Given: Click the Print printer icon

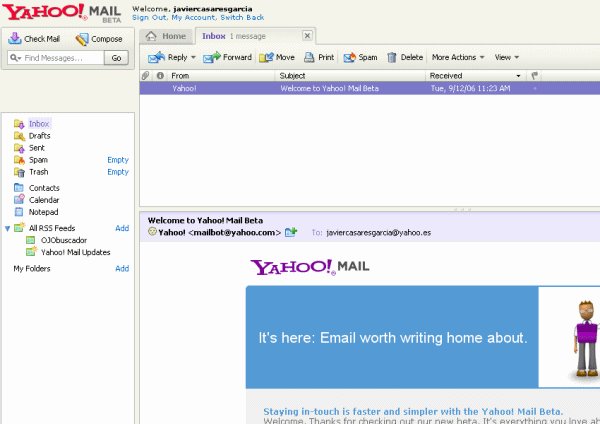Looking at the screenshot, I should (x=309, y=57).
